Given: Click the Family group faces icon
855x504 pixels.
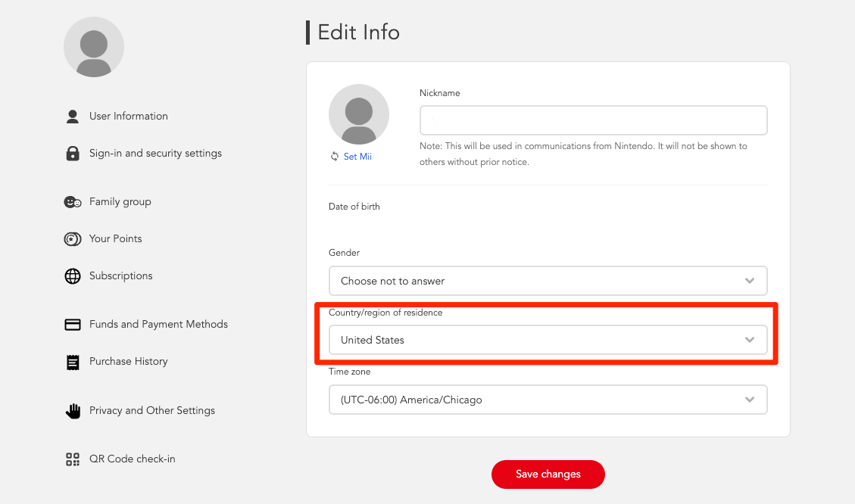Looking at the screenshot, I should pos(73,202).
